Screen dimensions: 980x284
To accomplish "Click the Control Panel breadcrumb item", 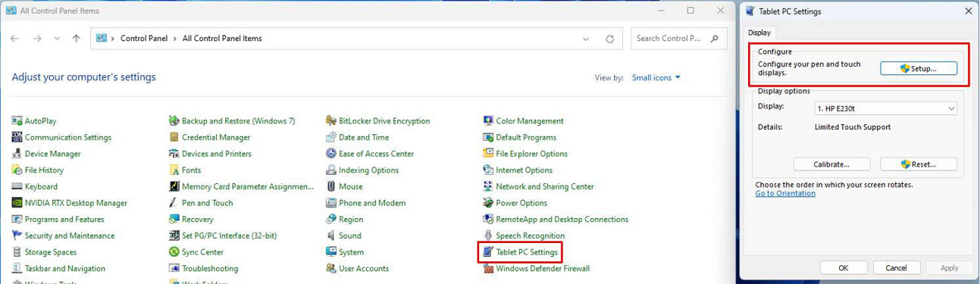I will coord(144,39).
